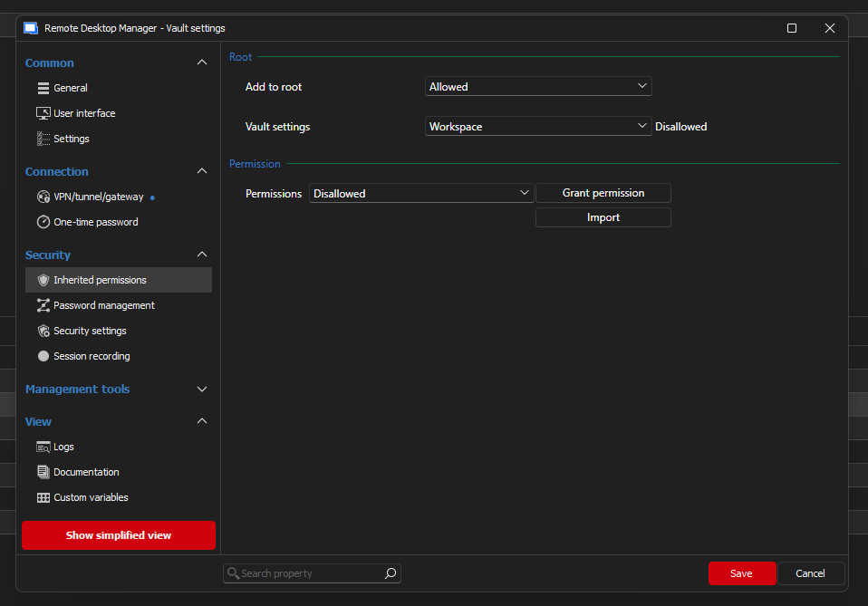Open the Settings entry under Common

click(x=119, y=139)
